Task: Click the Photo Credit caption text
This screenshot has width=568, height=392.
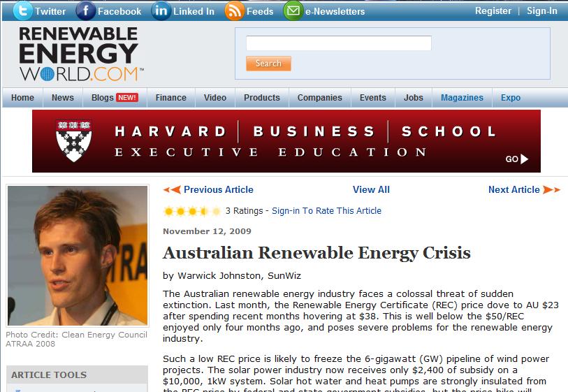Action: click(76, 339)
